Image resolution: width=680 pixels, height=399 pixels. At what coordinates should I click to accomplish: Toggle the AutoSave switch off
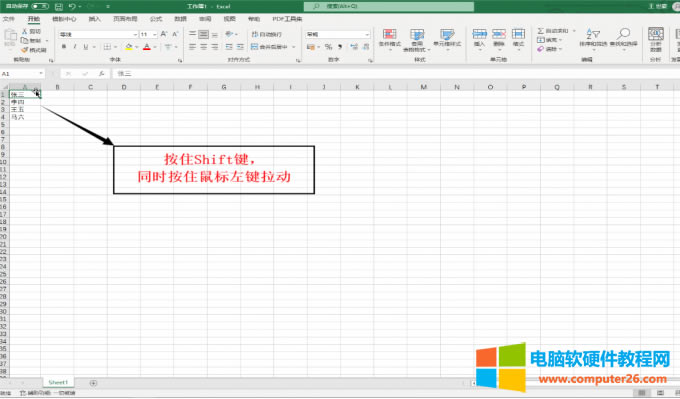click(x=40, y=6)
